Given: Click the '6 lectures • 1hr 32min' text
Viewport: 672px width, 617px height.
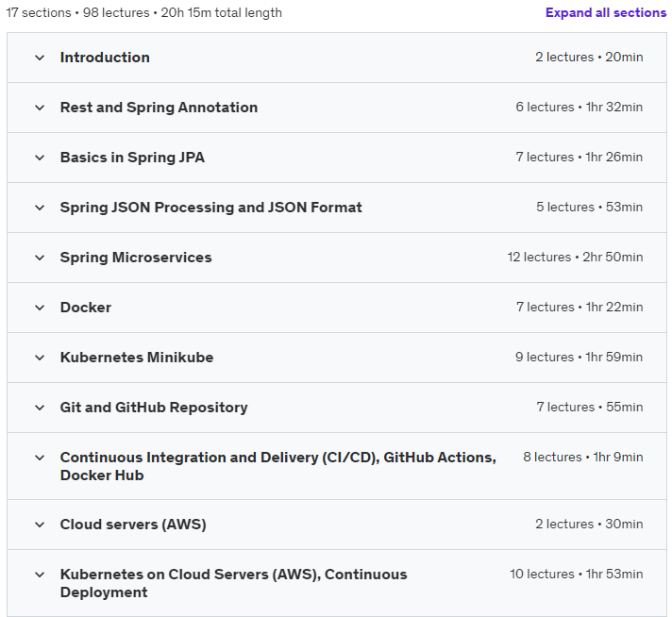Looking at the screenshot, I should tap(579, 108).
